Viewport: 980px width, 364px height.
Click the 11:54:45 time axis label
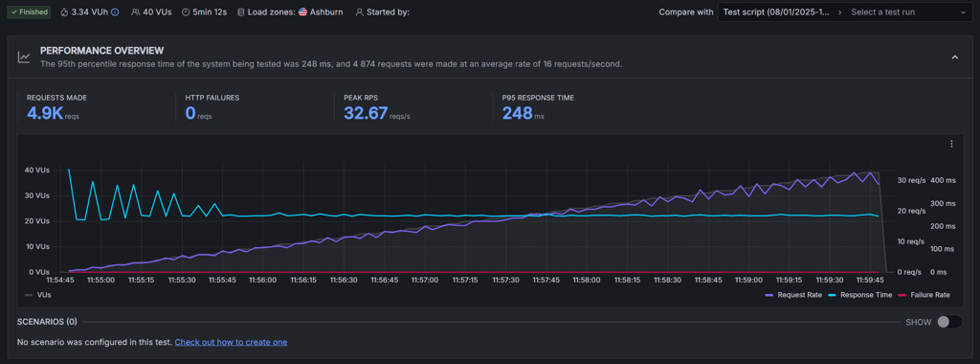[60, 281]
